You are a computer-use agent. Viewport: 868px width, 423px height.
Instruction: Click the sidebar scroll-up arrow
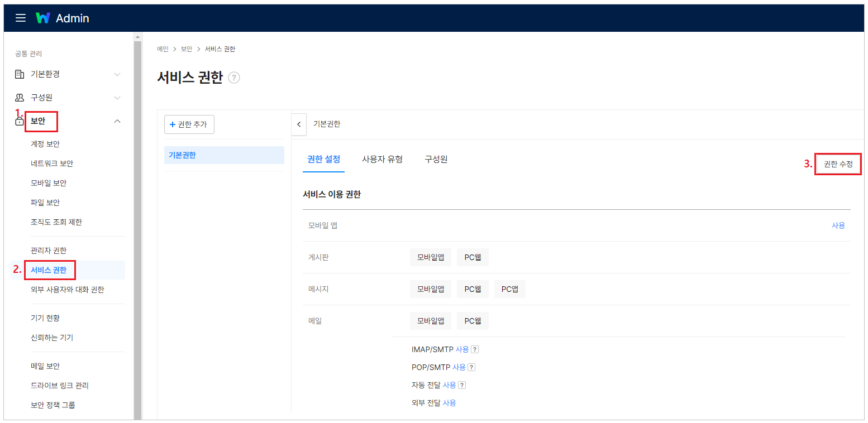point(137,37)
